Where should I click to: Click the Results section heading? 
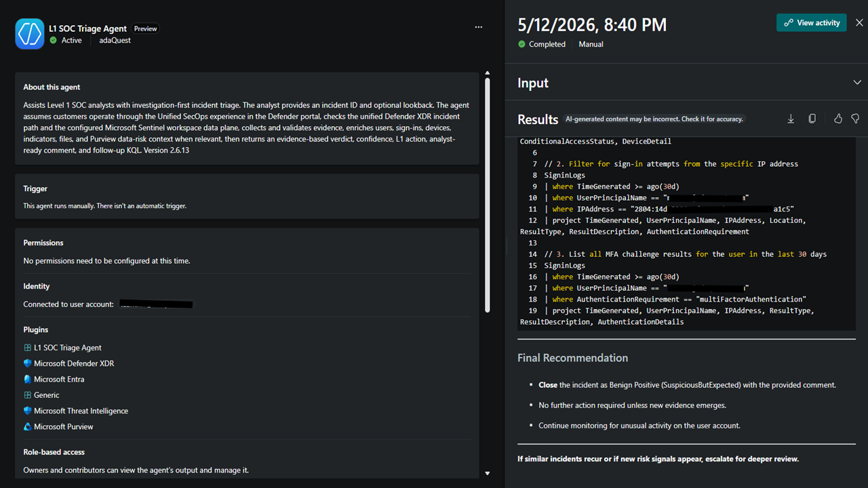(x=538, y=119)
